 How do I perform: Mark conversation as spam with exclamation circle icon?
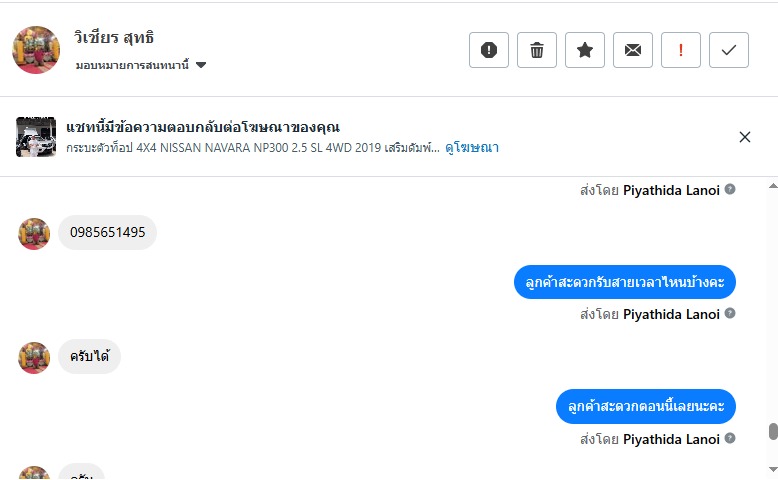(489, 50)
